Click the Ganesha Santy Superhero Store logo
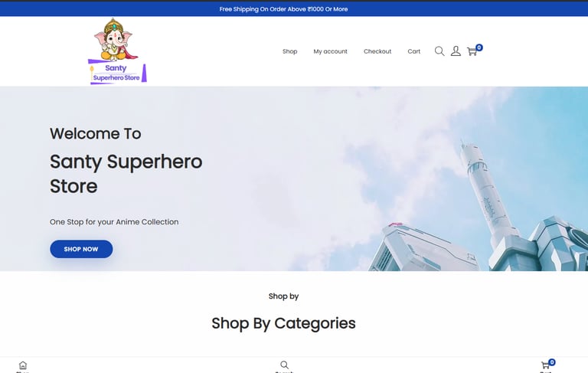This screenshot has width=588, height=373. pos(117,51)
